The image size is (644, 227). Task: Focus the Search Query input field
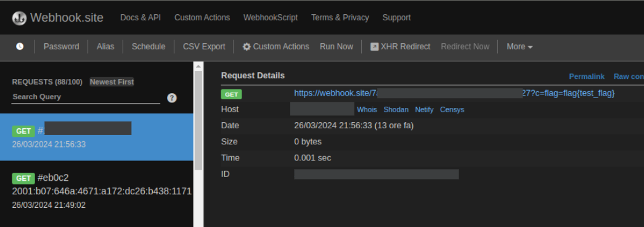pos(86,97)
